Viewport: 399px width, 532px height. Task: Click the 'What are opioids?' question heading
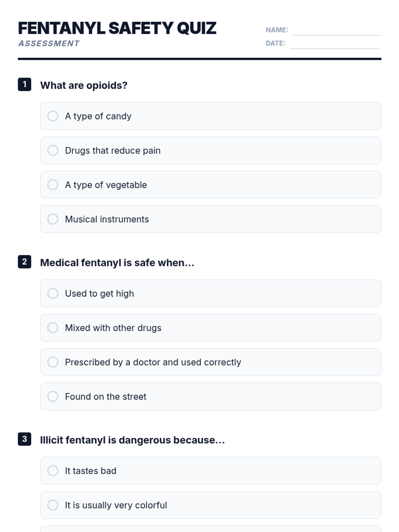[84, 85]
